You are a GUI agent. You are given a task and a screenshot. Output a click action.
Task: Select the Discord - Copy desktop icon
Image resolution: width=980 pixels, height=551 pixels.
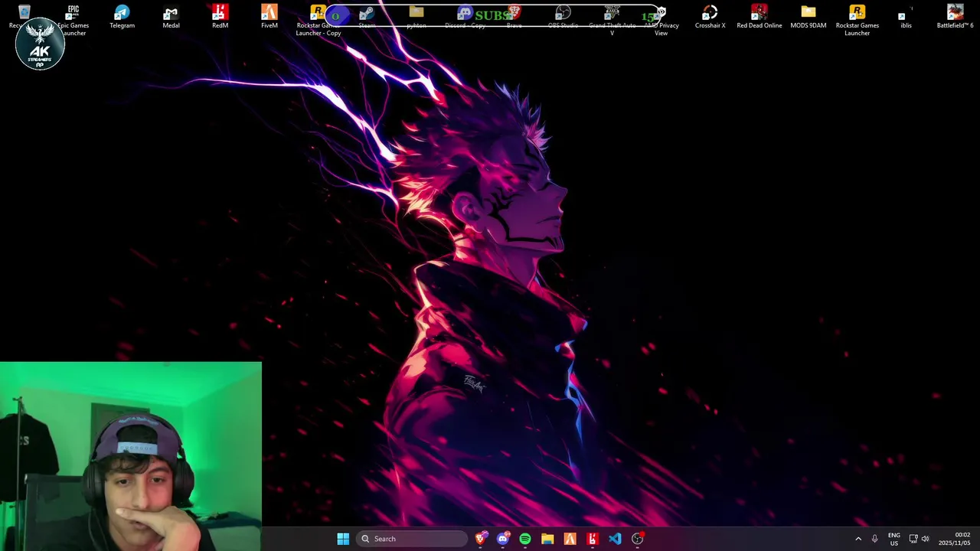[465, 17]
